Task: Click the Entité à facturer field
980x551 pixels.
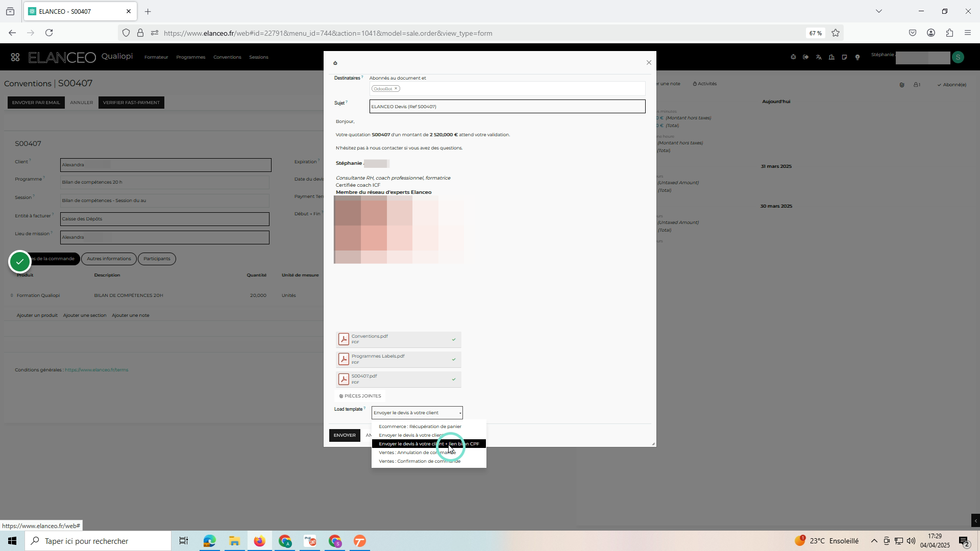Action: pyautogui.click(x=164, y=219)
